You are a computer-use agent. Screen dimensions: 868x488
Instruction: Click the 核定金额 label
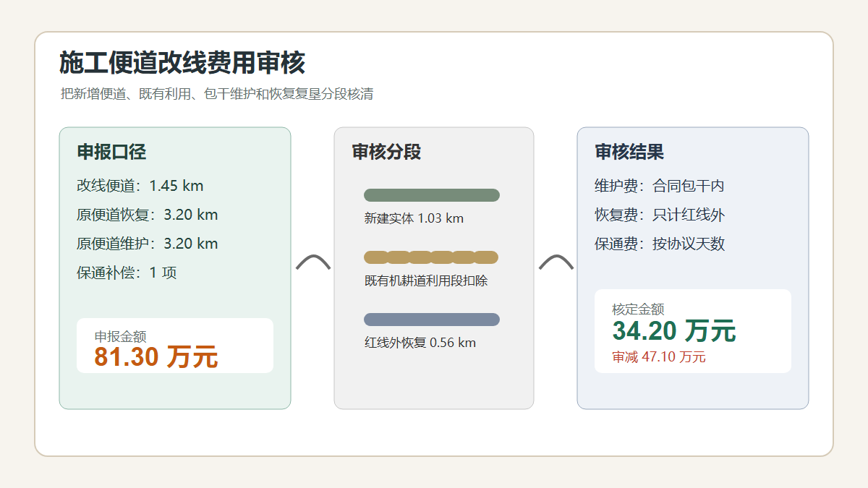[x=638, y=309]
